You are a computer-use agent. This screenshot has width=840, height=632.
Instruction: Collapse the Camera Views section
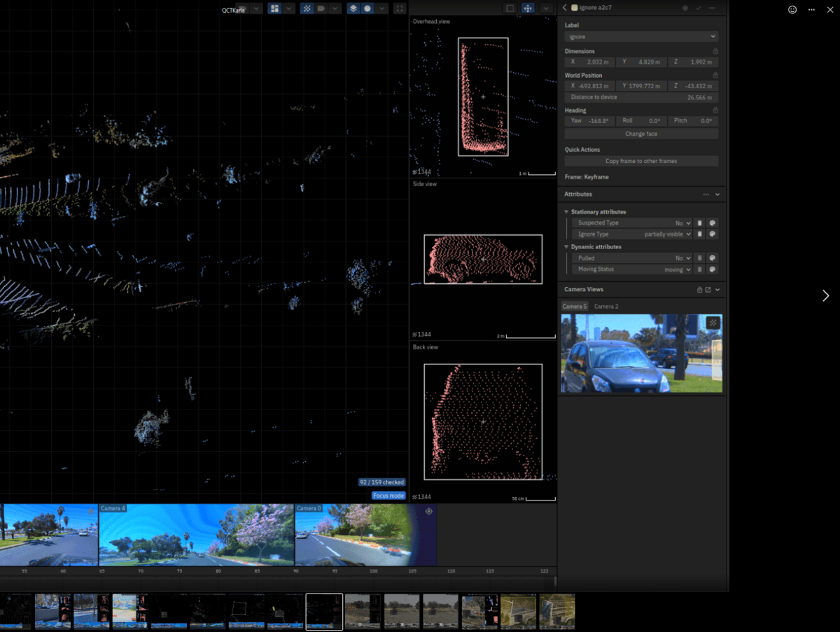click(x=717, y=289)
